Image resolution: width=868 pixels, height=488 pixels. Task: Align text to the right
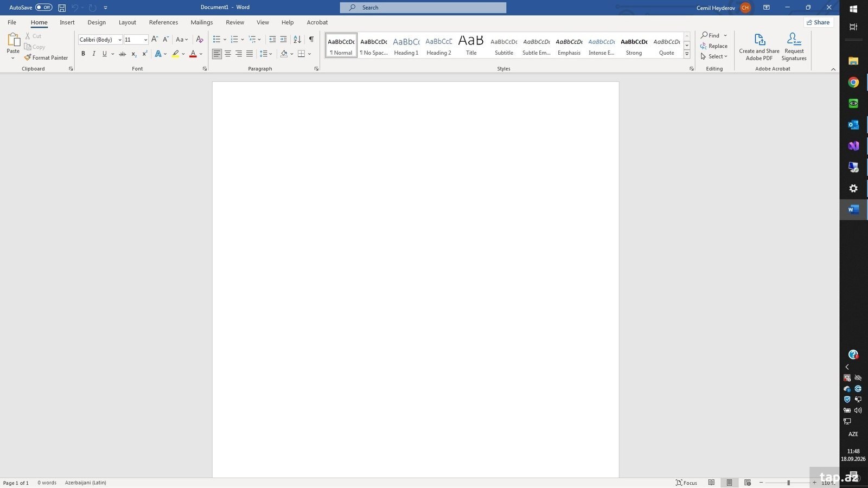pos(239,54)
